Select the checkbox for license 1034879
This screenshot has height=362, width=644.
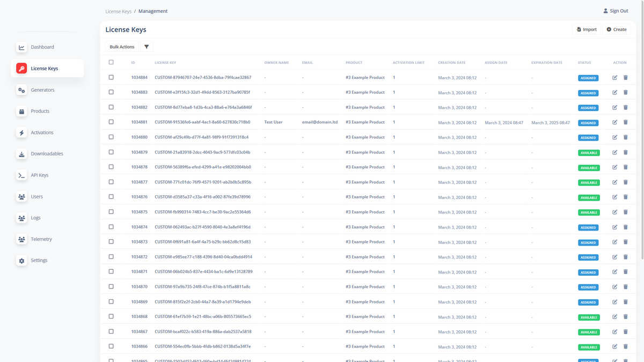tap(111, 152)
